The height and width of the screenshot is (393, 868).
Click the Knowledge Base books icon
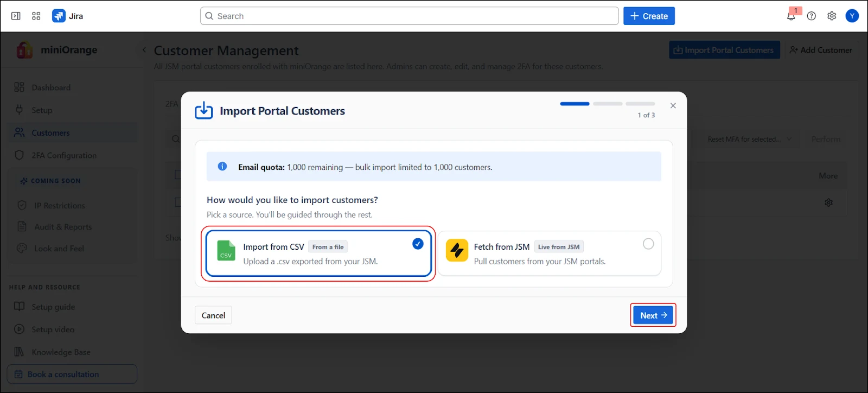pyautogui.click(x=20, y=352)
